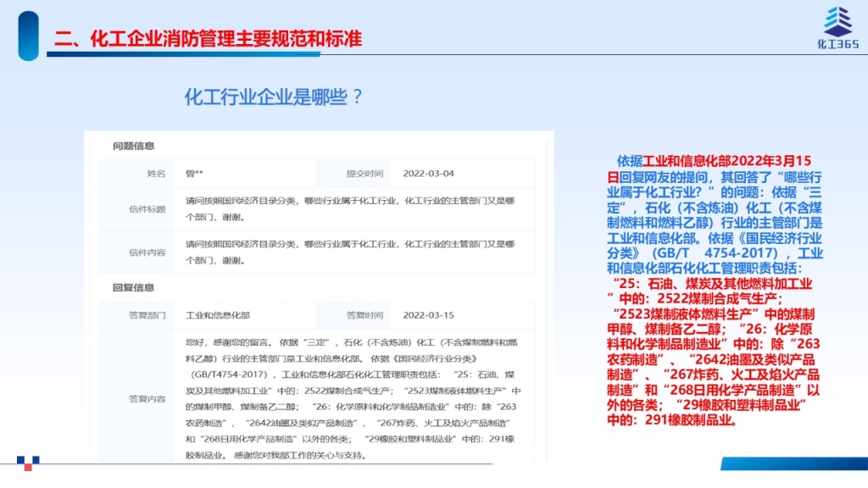Click the 回复信息 section header
The image size is (868, 488).
133,288
